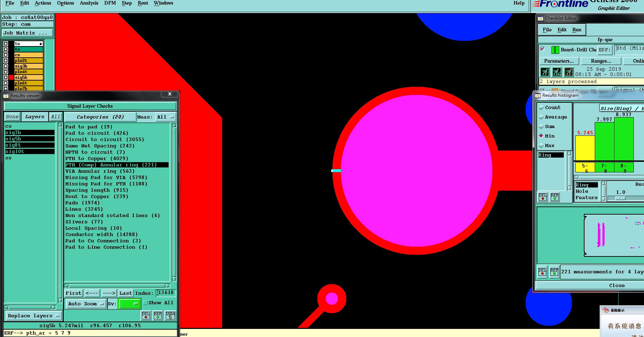Toggle the layer box next to sig3b

(6, 66)
